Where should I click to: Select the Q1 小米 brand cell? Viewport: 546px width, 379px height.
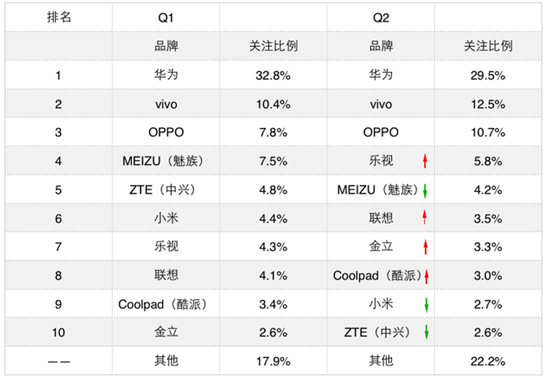[x=166, y=218]
